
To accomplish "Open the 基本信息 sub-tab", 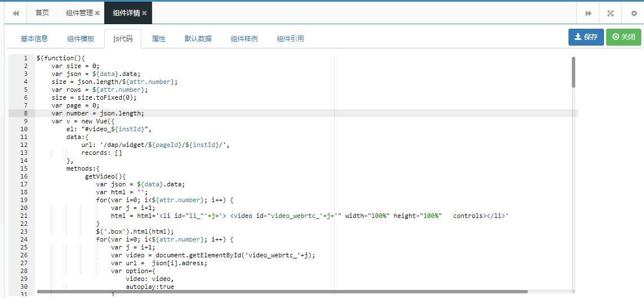I will click(34, 39).
